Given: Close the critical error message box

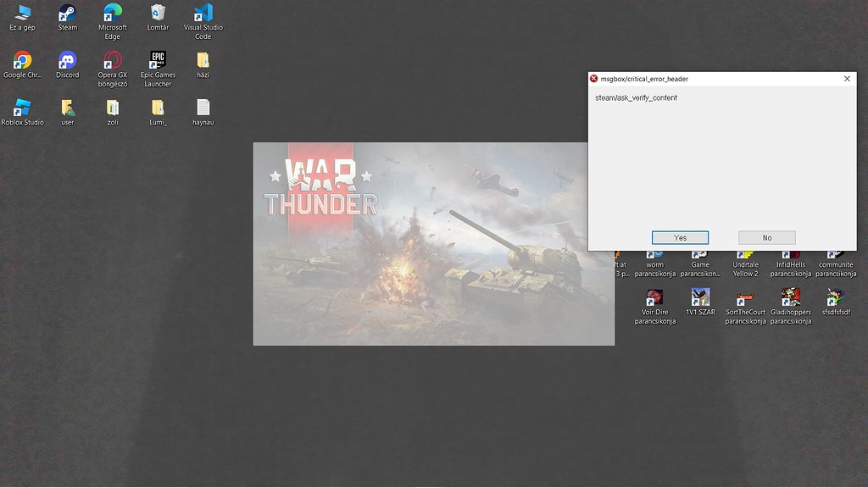Looking at the screenshot, I should coord(846,79).
